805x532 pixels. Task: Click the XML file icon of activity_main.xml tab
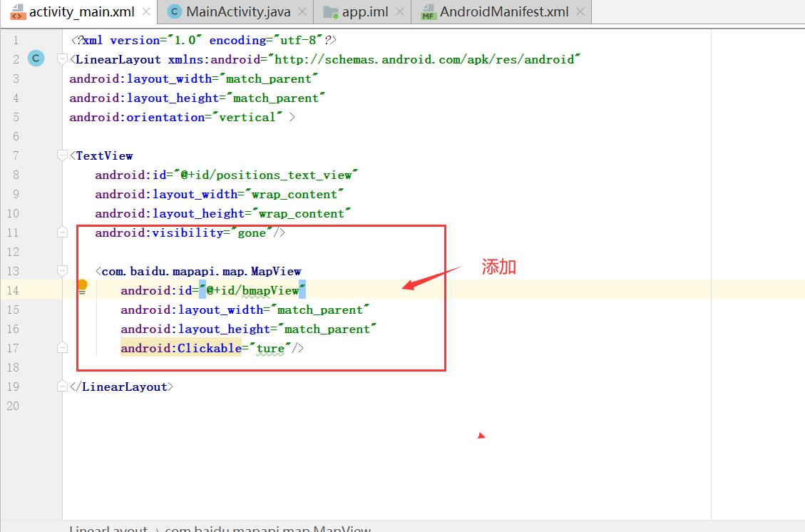pyautogui.click(x=18, y=12)
